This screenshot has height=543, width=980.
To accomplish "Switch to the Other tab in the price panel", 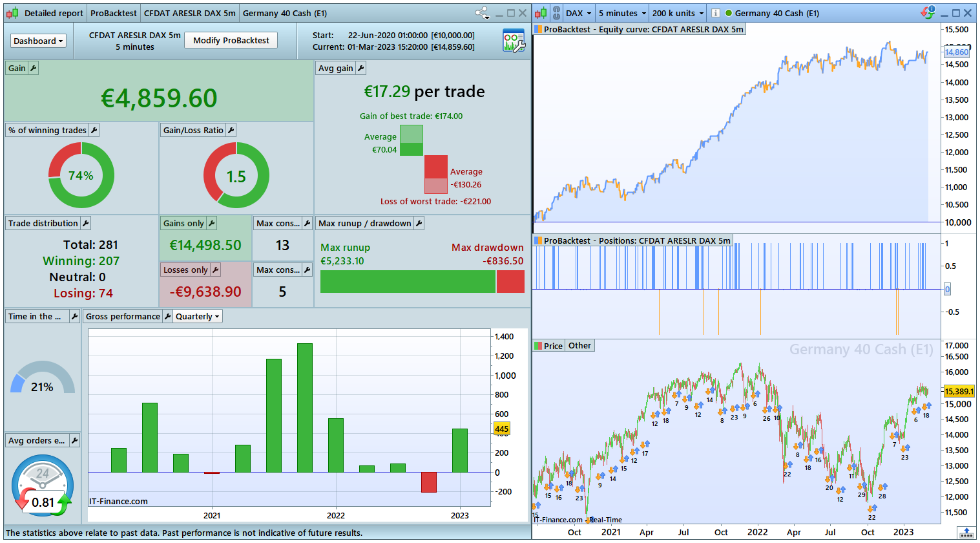I will [579, 346].
